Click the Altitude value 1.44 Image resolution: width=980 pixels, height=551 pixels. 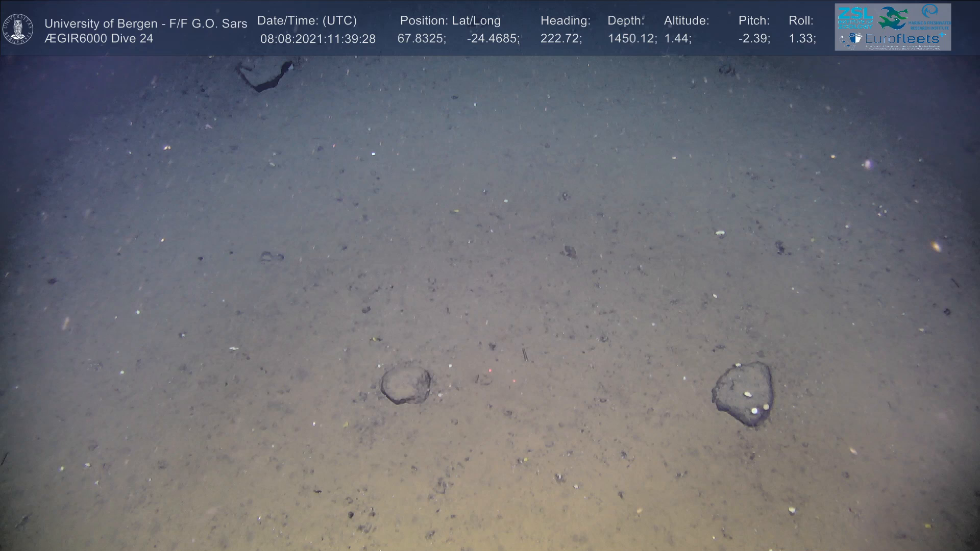[x=677, y=39]
